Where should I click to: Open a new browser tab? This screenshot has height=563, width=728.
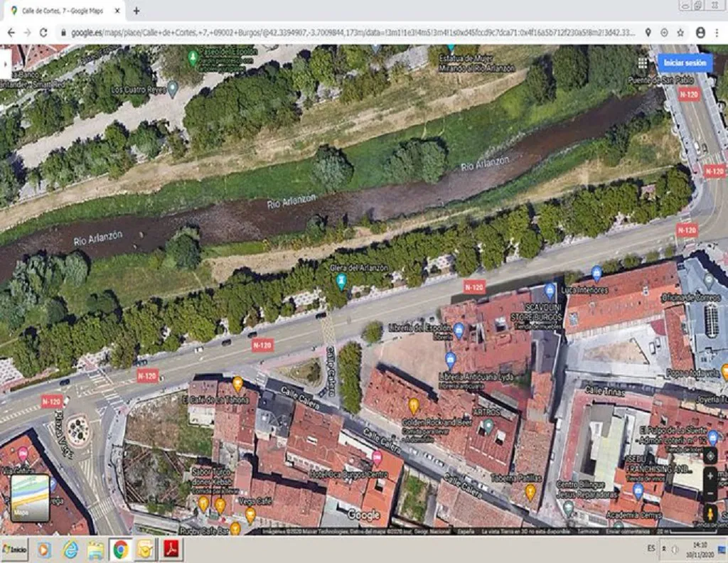click(x=136, y=11)
